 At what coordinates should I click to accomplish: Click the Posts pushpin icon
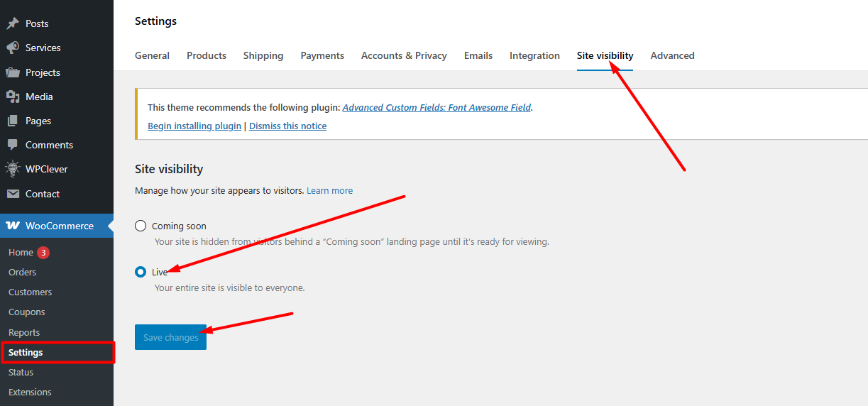click(x=13, y=23)
